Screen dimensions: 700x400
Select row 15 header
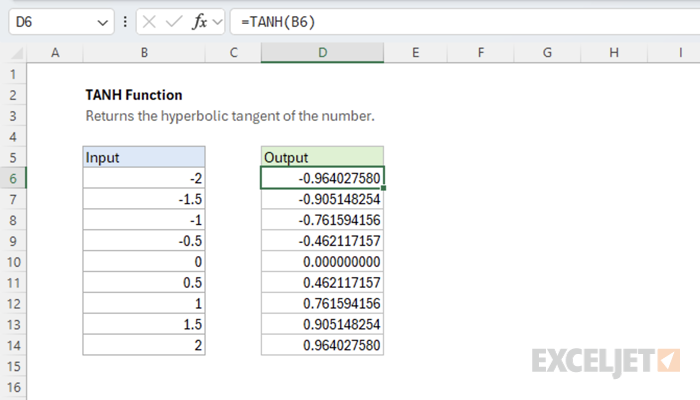click(13, 367)
